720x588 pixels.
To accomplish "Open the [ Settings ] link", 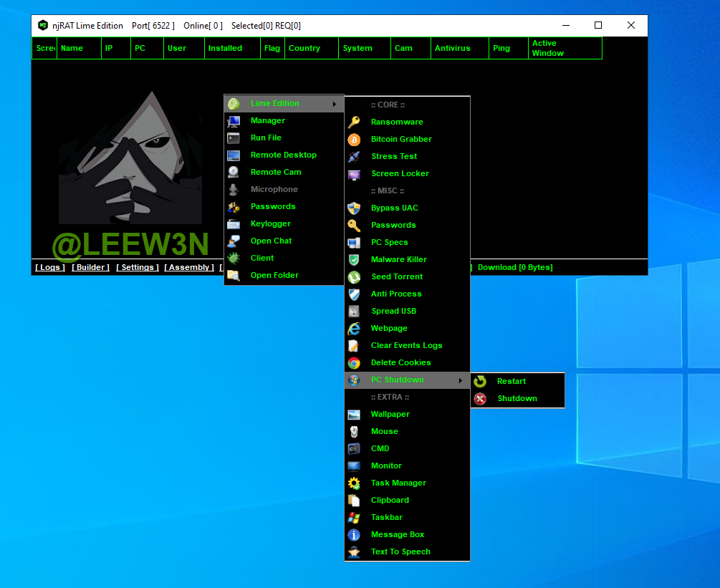I will click(x=138, y=267).
